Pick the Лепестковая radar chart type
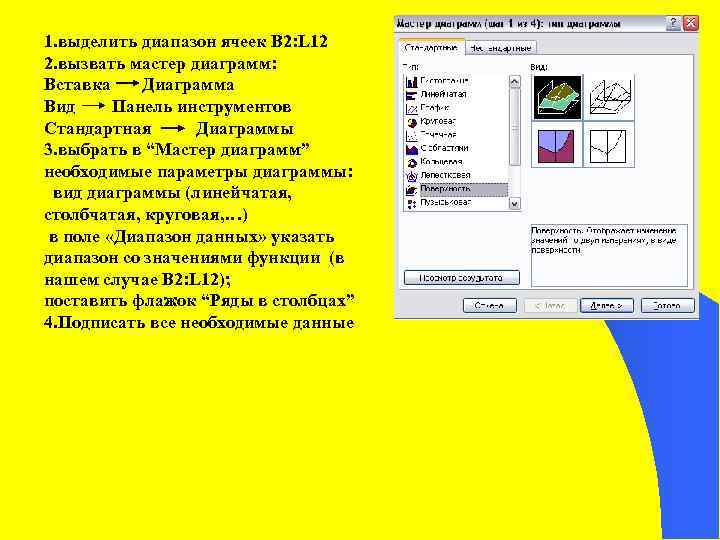The height and width of the screenshot is (540, 720). (x=439, y=176)
